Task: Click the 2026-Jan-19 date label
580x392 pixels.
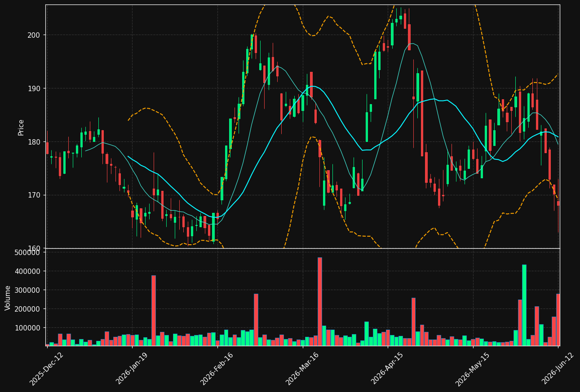Action: click(132, 369)
